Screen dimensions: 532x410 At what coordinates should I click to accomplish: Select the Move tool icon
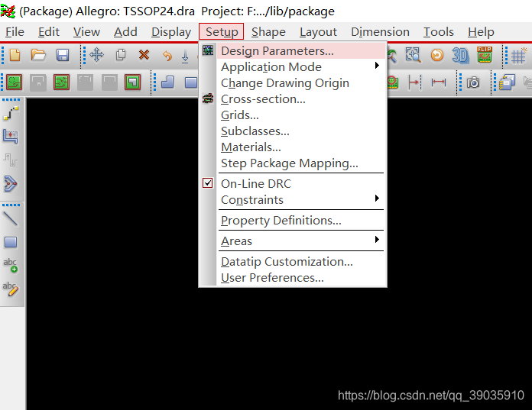[97, 55]
